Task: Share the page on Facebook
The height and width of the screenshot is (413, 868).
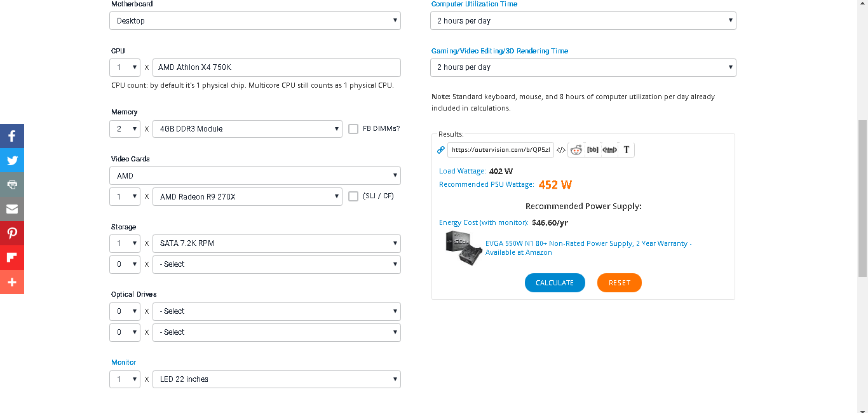Action: point(12,136)
